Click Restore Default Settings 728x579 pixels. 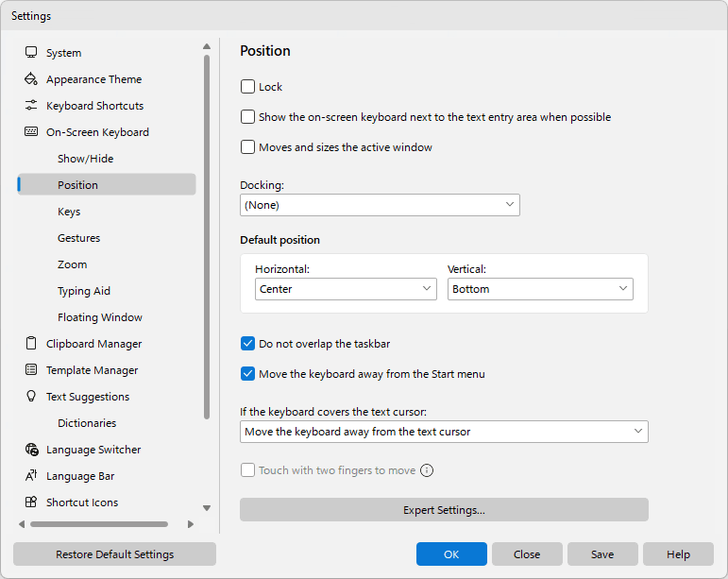point(114,554)
